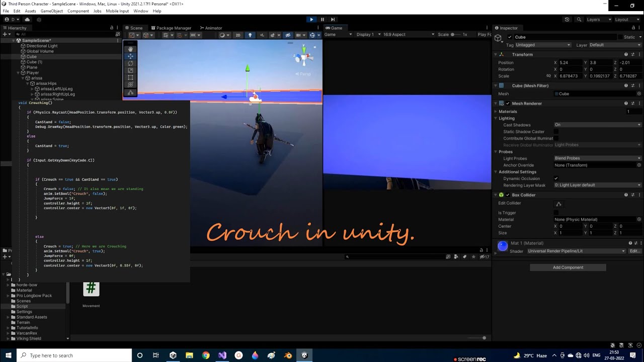This screenshot has height=362, width=644.
Task: Toggle the Mesh Renderer enabled checkbox
Action: [x=508, y=104]
